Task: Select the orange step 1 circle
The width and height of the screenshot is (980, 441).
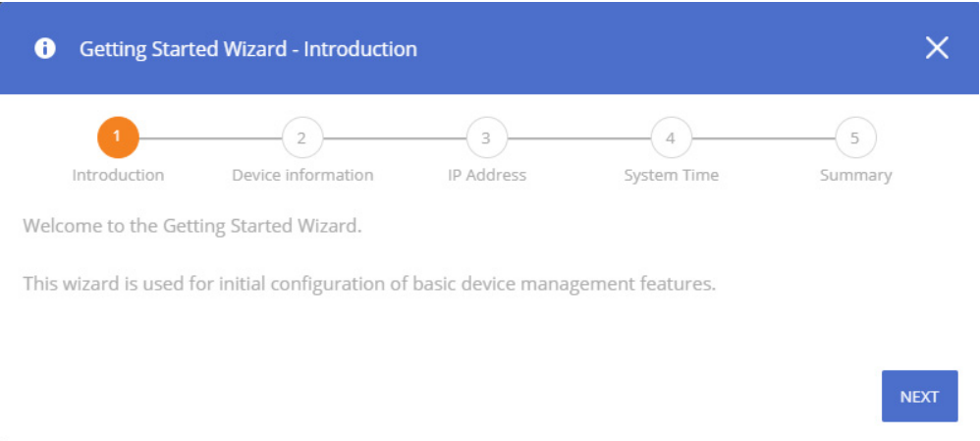Action: tap(118, 138)
